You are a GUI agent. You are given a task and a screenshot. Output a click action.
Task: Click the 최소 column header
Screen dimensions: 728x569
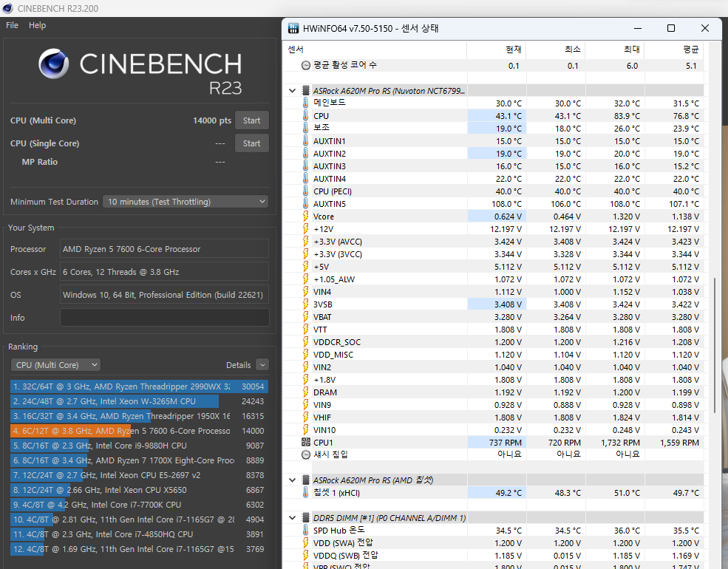556,50
